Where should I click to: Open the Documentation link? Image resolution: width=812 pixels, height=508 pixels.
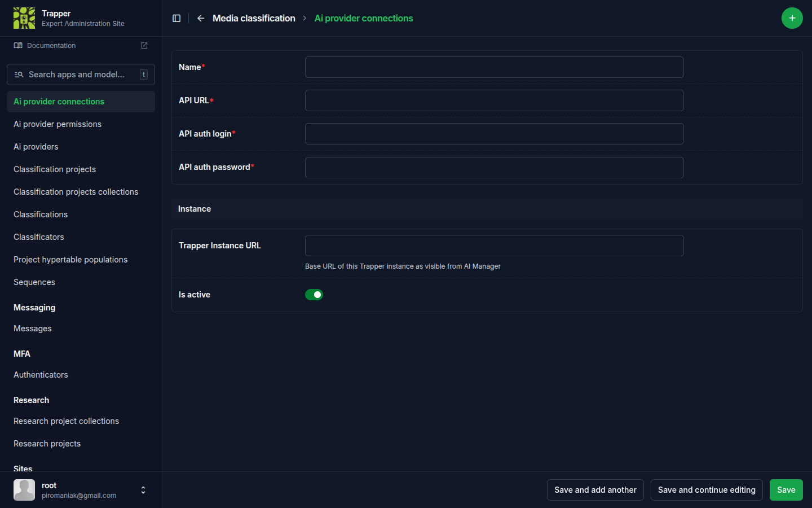(51, 46)
